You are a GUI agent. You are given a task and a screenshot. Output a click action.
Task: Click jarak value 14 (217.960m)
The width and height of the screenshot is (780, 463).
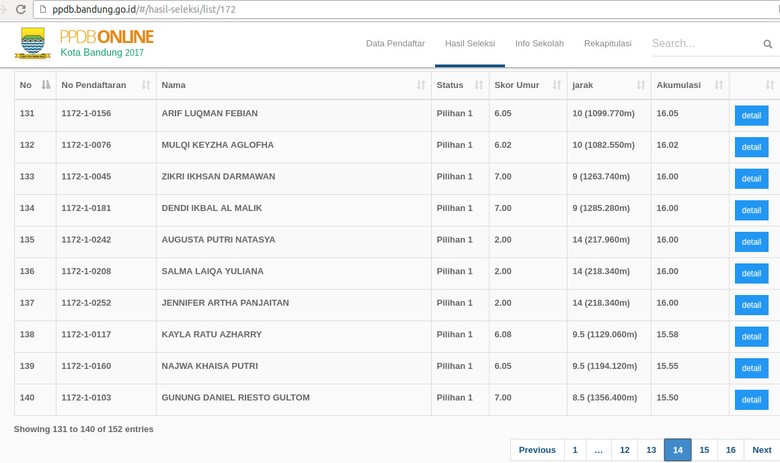point(601,240)
